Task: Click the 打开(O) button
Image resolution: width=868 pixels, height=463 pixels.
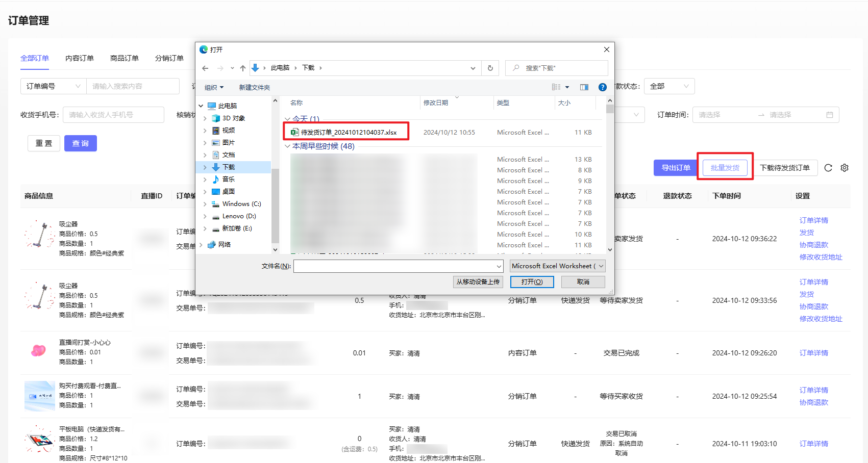Action: pyautogui.click(x=532, y=282)
